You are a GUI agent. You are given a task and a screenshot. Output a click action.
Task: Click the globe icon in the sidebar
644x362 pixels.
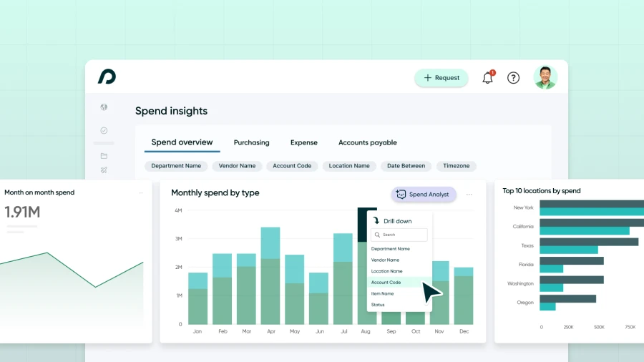click(104, 107)
